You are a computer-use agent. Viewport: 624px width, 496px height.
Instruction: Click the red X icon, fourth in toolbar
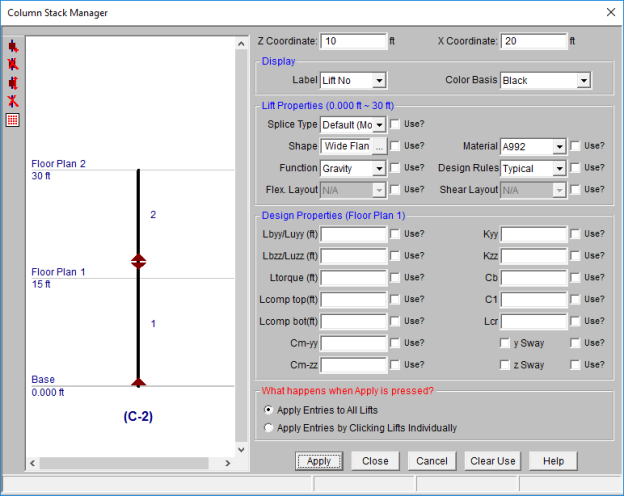13,101
